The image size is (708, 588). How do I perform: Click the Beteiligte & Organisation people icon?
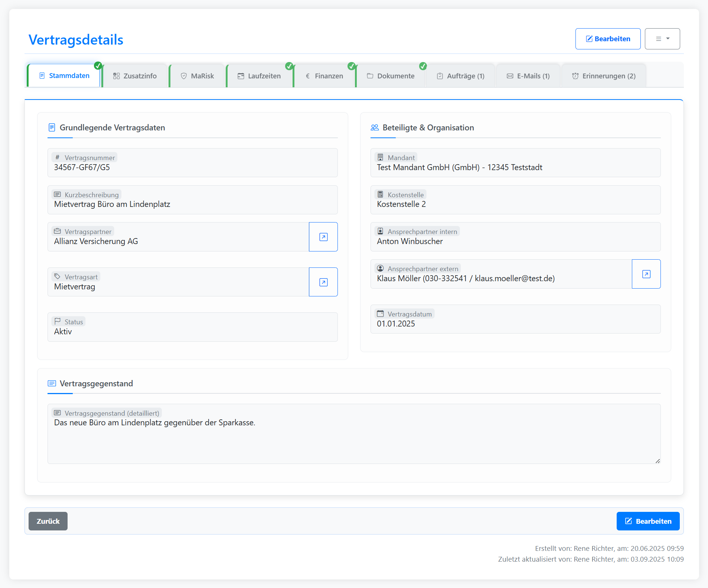pos(375,128)
